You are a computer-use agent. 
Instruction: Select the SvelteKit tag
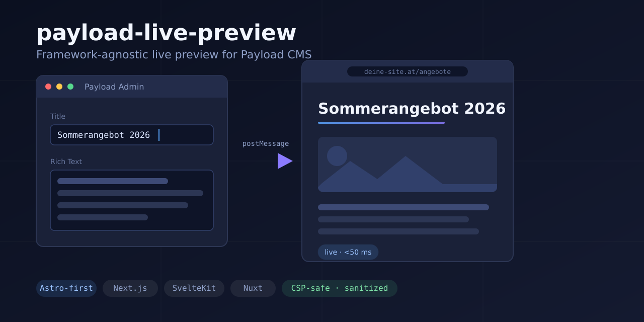(x=194, y=288)
